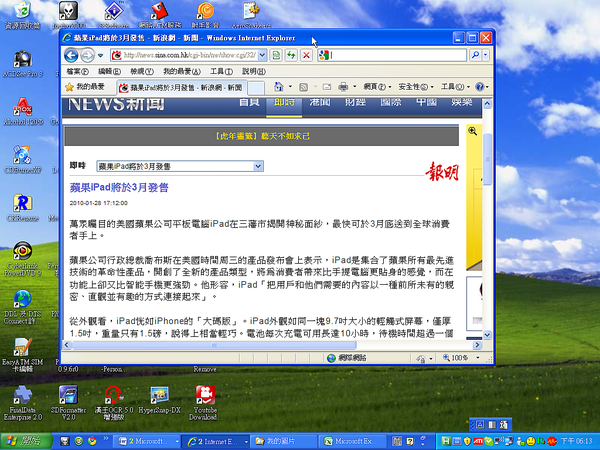
Task: Open 工具(T) menu in menu bar
Action: tap(221, 72)
